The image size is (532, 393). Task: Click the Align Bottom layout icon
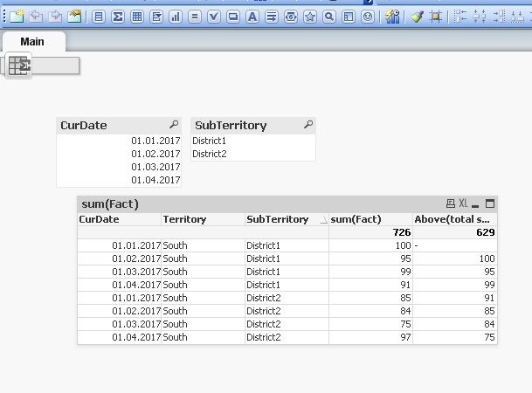[517, 17]
